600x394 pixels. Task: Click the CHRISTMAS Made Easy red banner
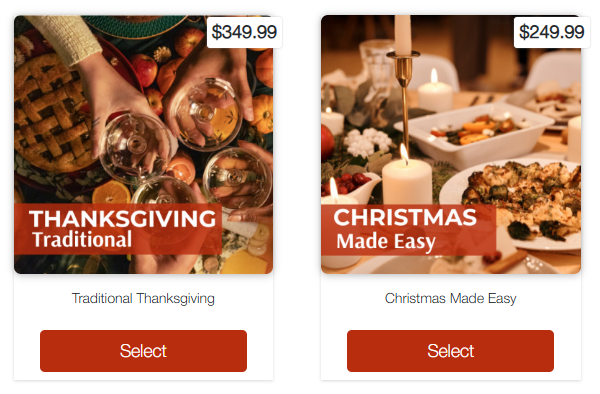point(408,230)
